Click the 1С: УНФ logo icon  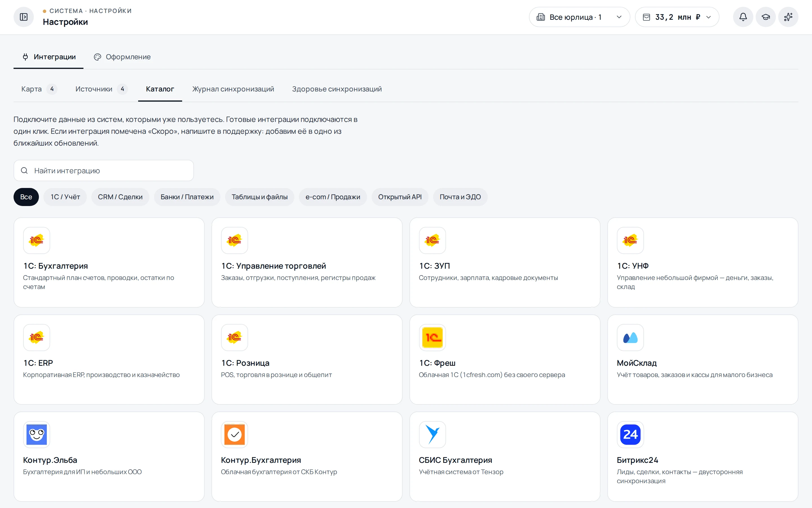click(x=630, y=240)
